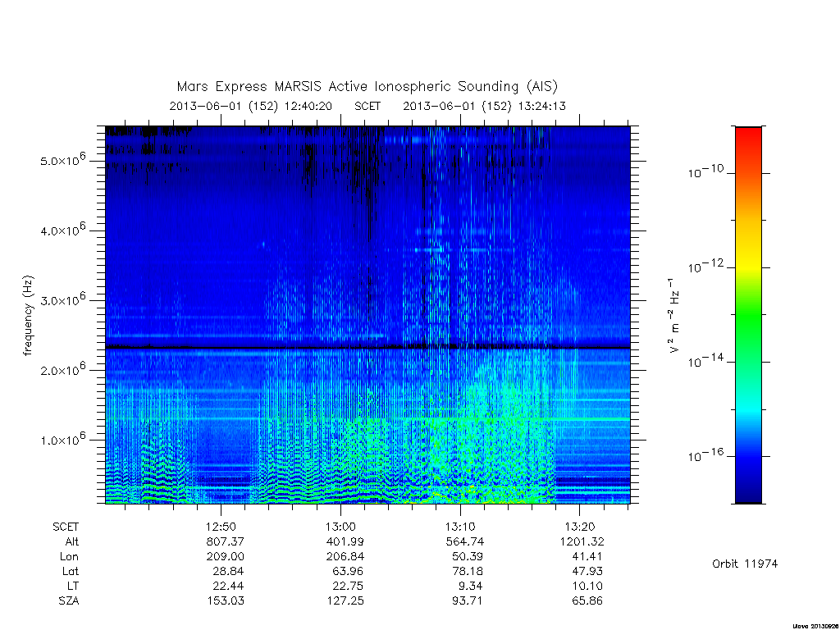Click the '4.0×10⁶' frequency tick label
Viewport: 840px width, 630px height.
click(63, 230)
